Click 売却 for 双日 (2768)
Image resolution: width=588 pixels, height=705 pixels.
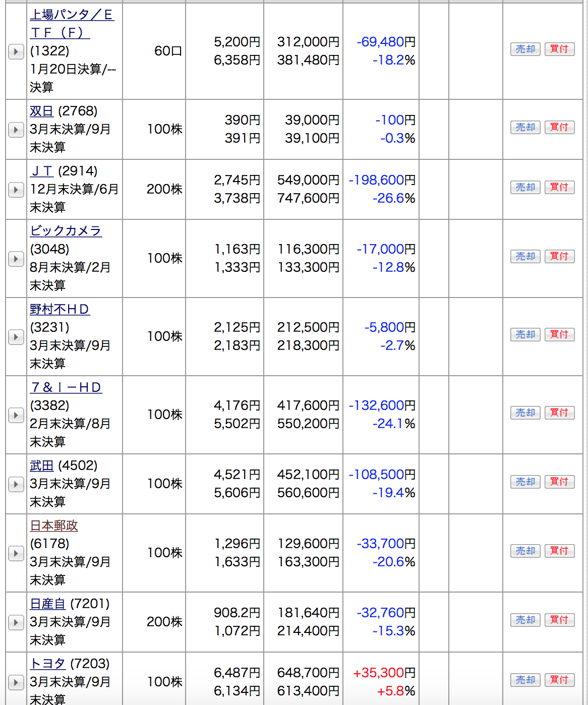pyautogui.click(x=525, y=127)
